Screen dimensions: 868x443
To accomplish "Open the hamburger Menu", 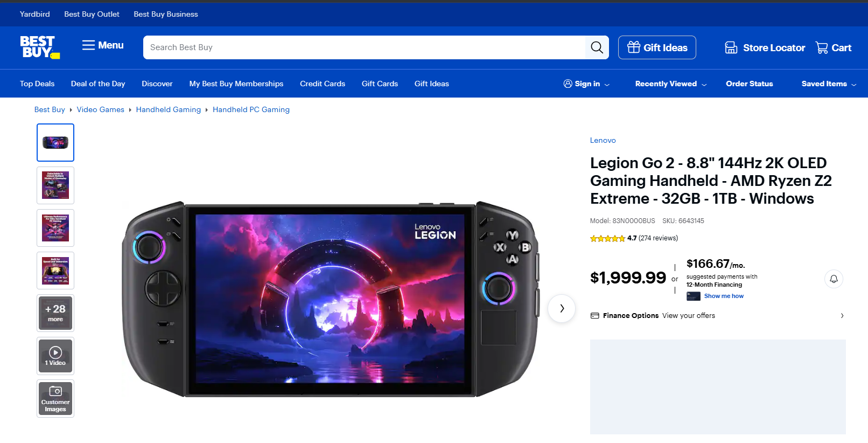I will point(102,46).
